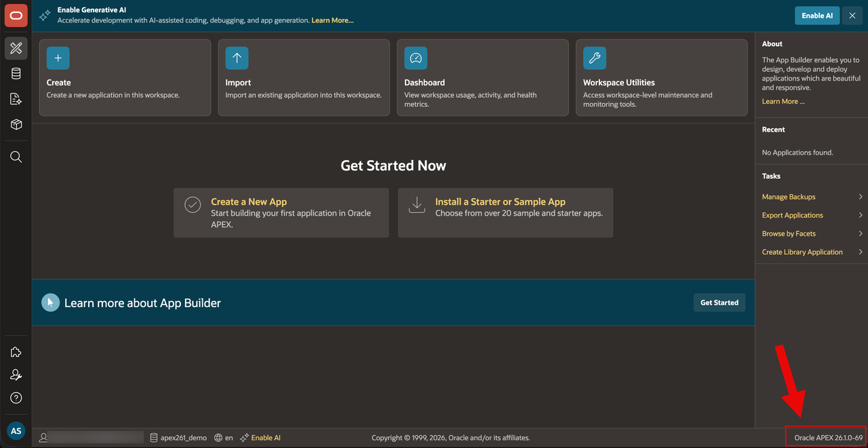Expand Export Applications chevron arrow
Screen dimensions: 868x448
coord(861,215)
